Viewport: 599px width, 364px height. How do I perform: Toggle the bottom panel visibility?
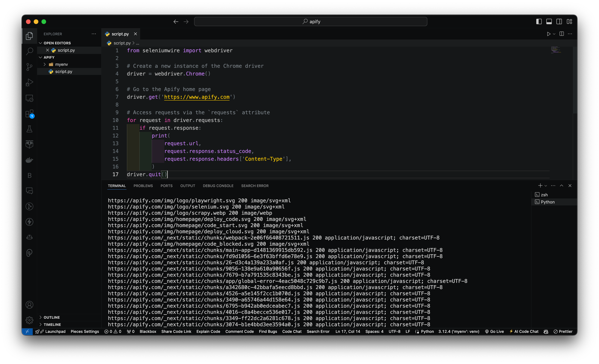click(x=549, y=21)
